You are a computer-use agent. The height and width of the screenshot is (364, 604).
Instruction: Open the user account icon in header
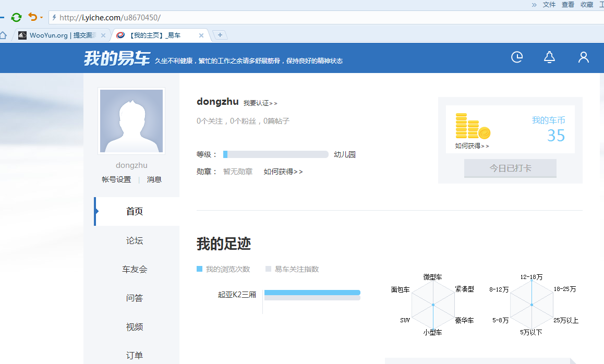point(584,57)
